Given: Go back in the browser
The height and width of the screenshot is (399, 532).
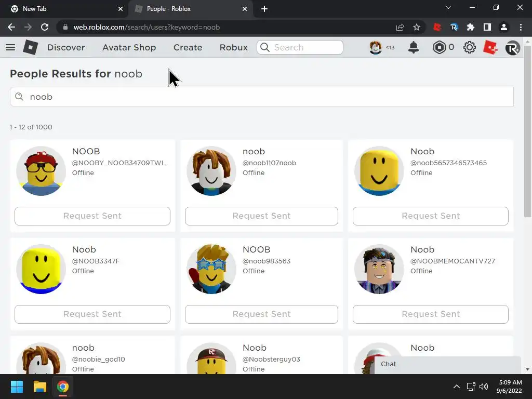Looking at the screenshot, I should tap(11, 27).
